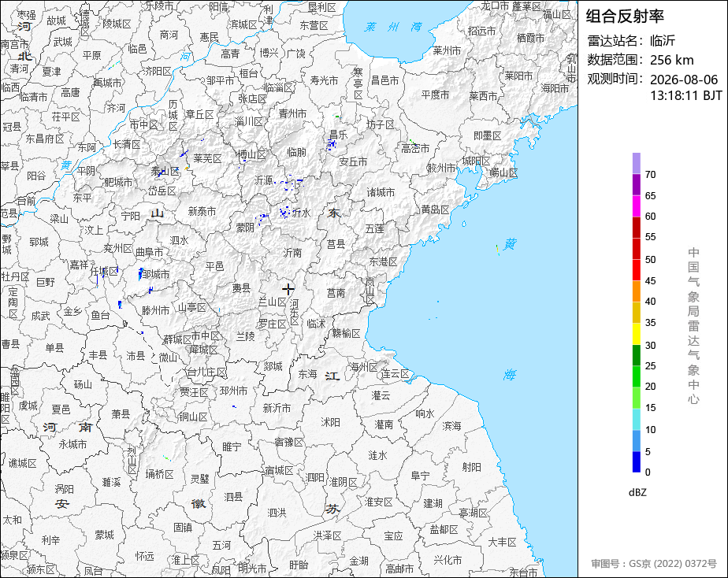
Task: Click the 诸城市 label
Action: click(381, 192)
